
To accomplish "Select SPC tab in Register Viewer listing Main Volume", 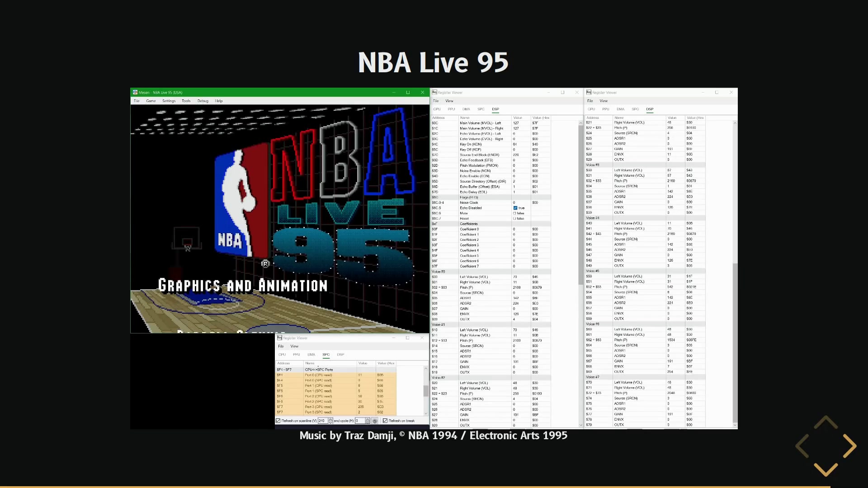I will [x=481, y=109].
